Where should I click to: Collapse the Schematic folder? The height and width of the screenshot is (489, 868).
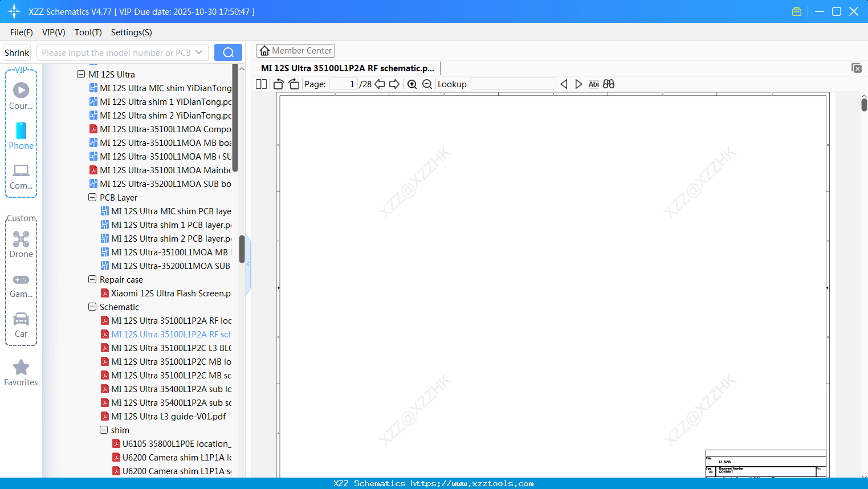tap(92, 307)
